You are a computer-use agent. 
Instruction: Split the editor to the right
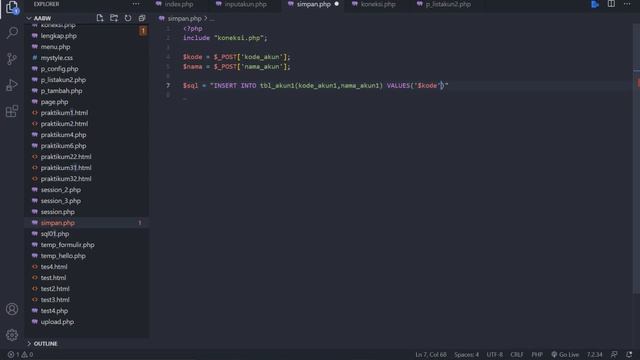[611, 4]
